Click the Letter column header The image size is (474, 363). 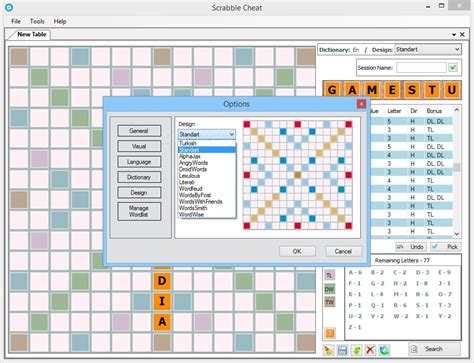coord(394,111)
